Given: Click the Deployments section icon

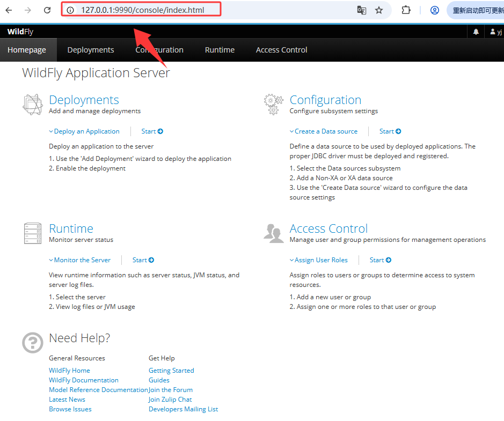Looking at the screenshot, I should (32, 105).
